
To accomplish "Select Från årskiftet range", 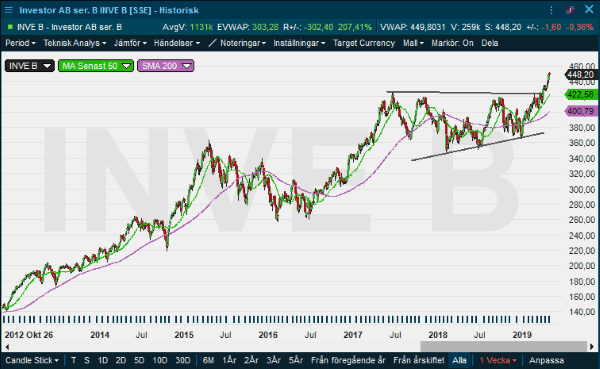I will pos(419,360).
